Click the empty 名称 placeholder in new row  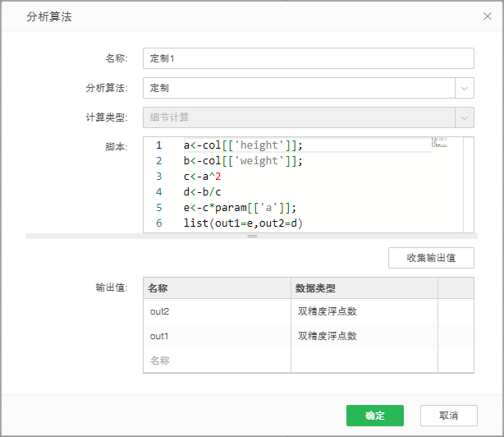(x=217, y=360)
